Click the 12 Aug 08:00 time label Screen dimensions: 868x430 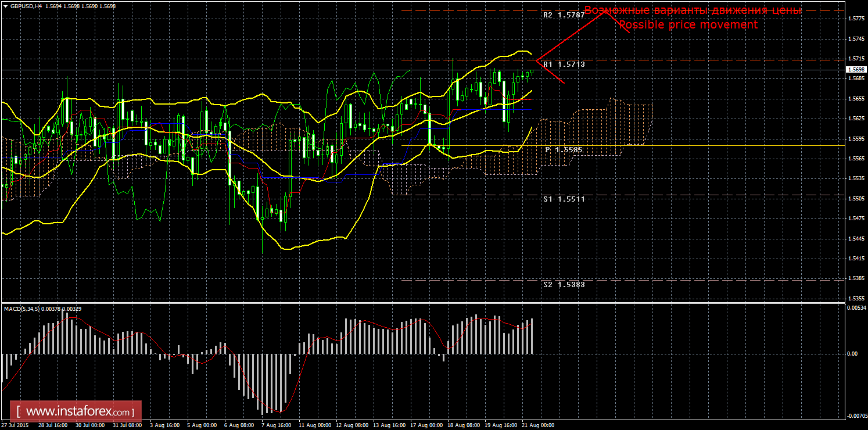click(353, 425)
